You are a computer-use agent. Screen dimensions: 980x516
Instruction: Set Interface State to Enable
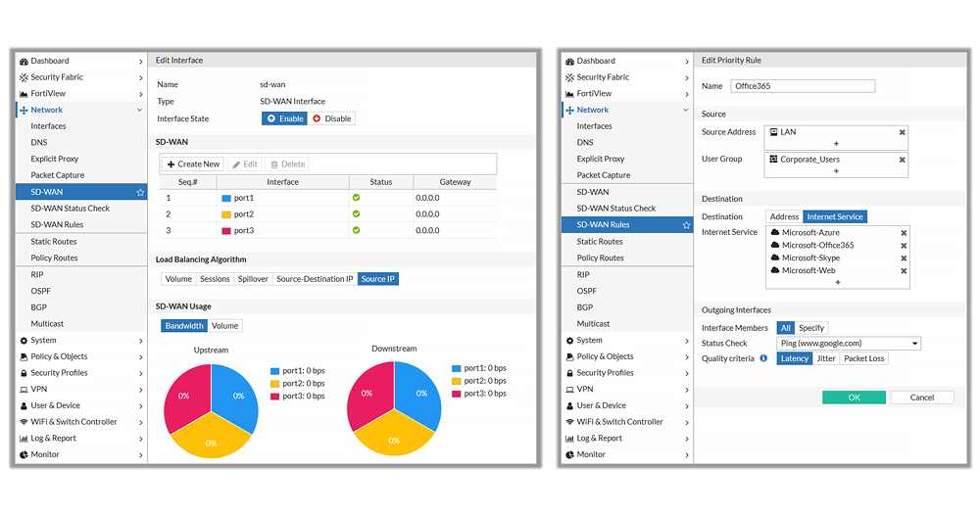pos(284,118)
